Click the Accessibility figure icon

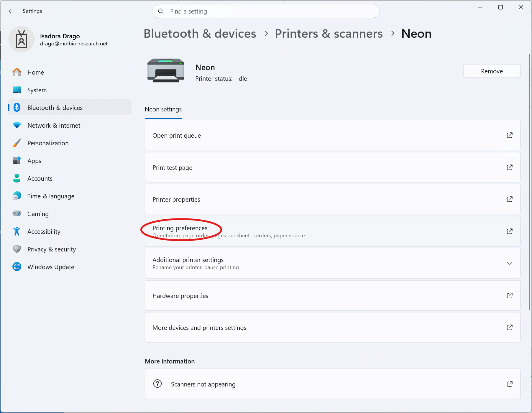(x=17, y=231)
